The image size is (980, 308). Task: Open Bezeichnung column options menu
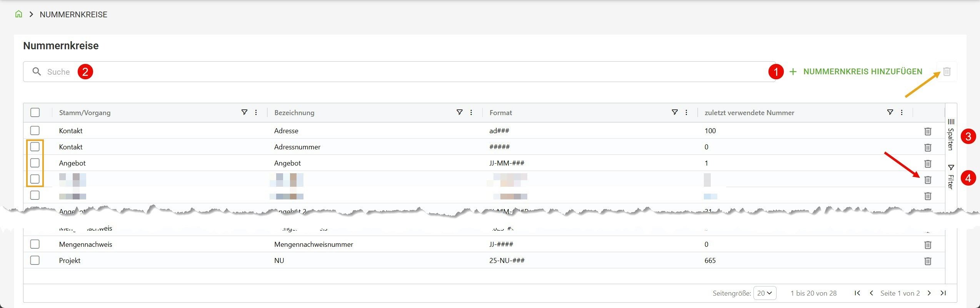[x=471, y=112]
